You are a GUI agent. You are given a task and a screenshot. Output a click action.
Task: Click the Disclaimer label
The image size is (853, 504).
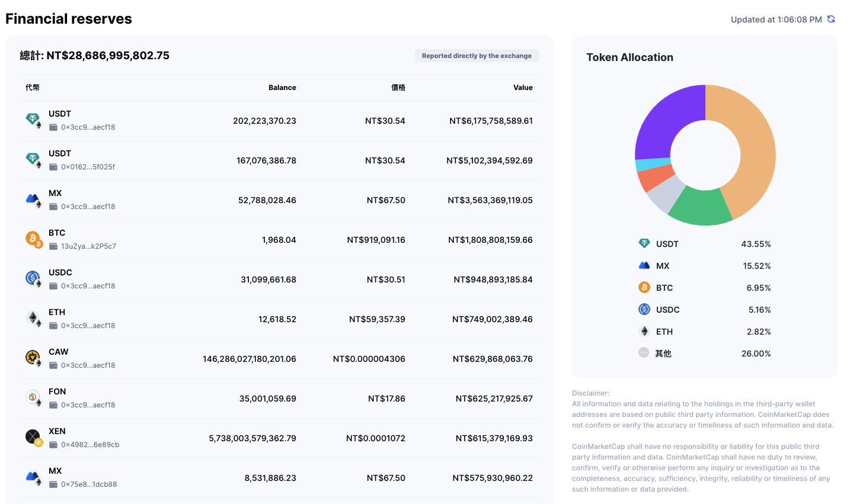pyautogui.click(x=590, y=393)
